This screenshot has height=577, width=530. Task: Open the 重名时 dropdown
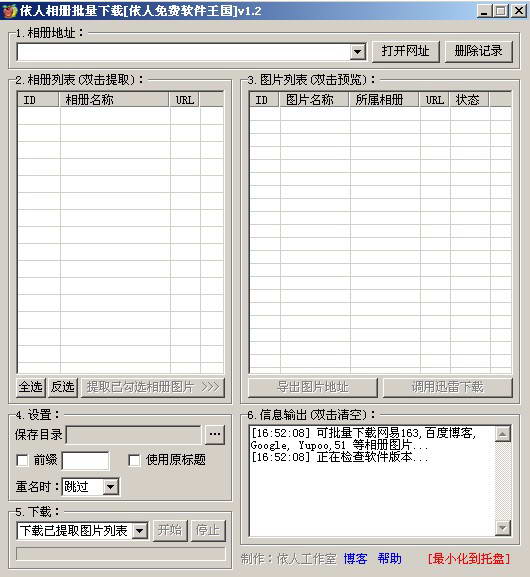pyautogui.click(x=111, y=487)
